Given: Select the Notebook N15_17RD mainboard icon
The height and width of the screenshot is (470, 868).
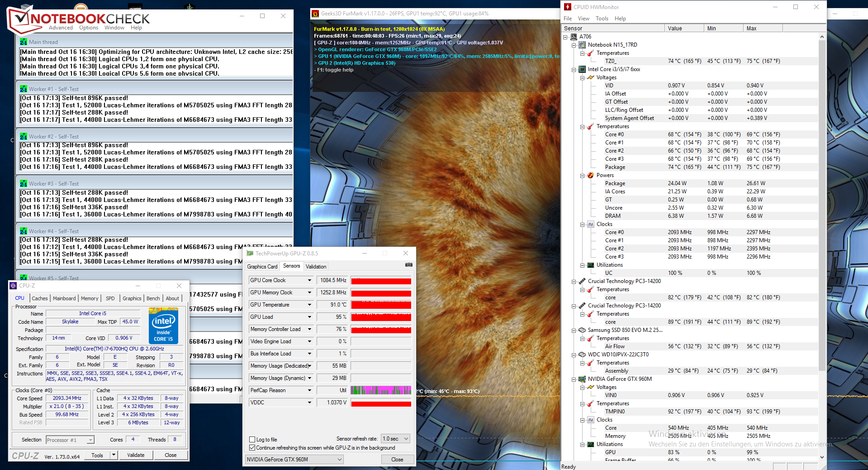Looking at the screenshot, I should 582,45.
